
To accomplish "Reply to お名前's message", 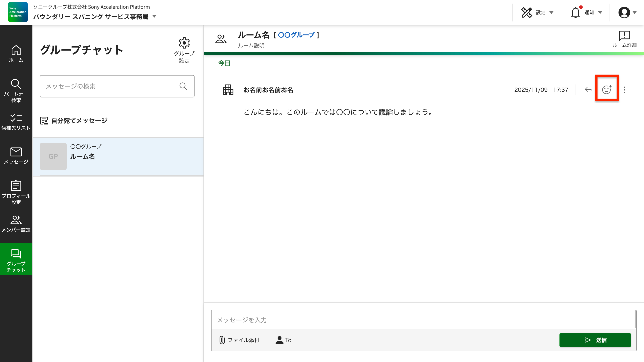I will coord(589,89).
